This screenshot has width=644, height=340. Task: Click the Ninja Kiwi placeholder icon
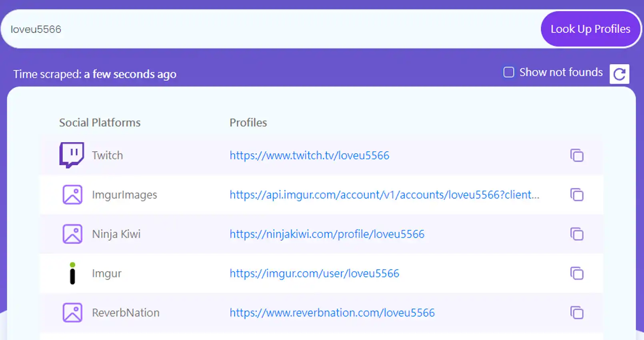tap(72, 234)
